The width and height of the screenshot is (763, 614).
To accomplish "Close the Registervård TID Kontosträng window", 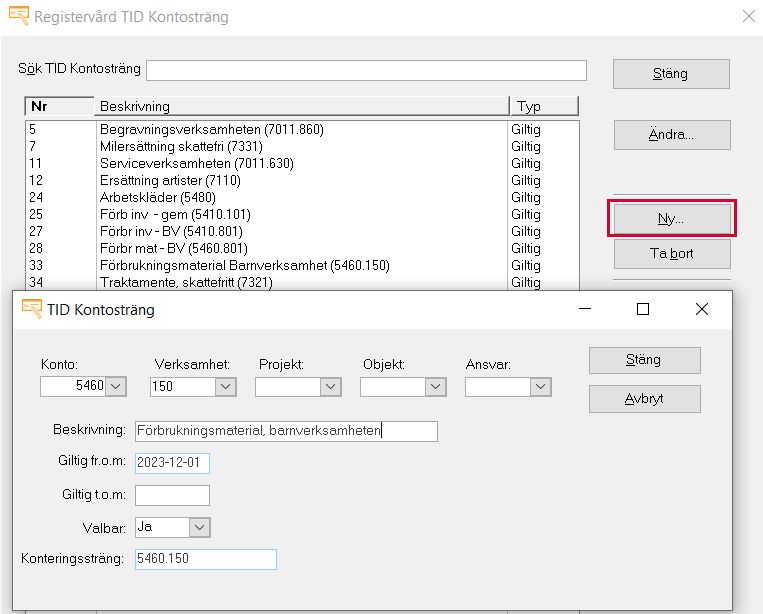I will [x=749, y=16].
